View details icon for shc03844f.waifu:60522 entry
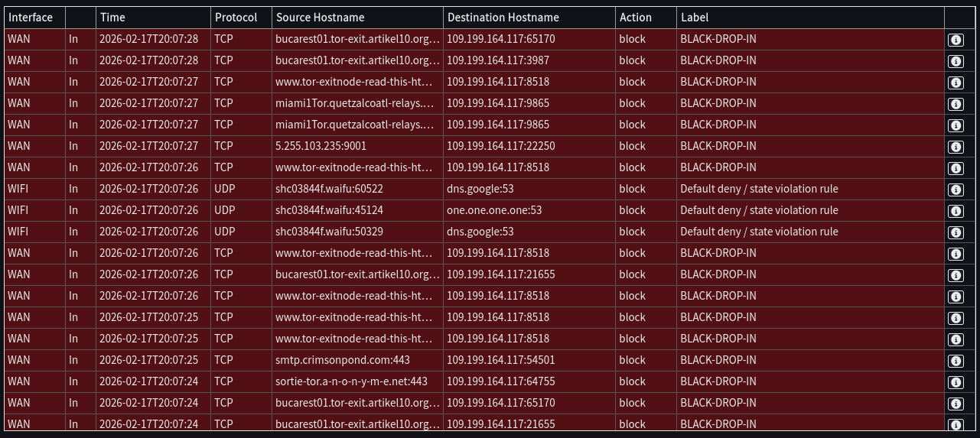The height and width of the screenshot is (438, 980). pyautogui.click(x=955, y=190)
